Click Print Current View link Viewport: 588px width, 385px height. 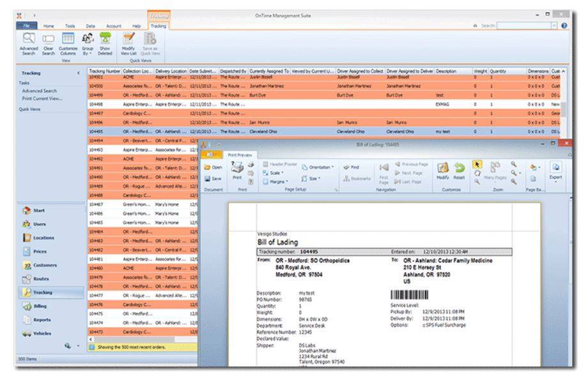pos(42,98)
